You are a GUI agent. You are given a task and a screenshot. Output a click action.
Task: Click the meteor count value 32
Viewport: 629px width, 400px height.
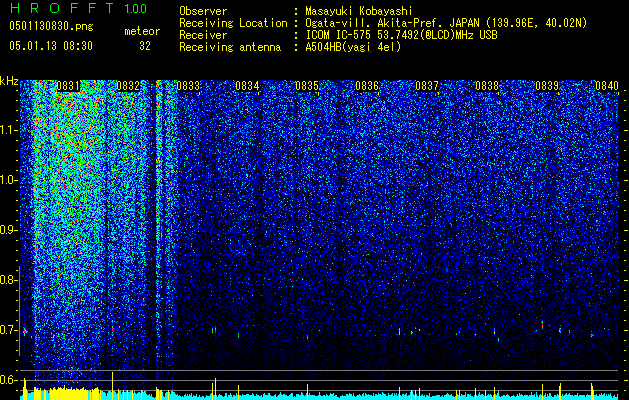click(145, 46)
